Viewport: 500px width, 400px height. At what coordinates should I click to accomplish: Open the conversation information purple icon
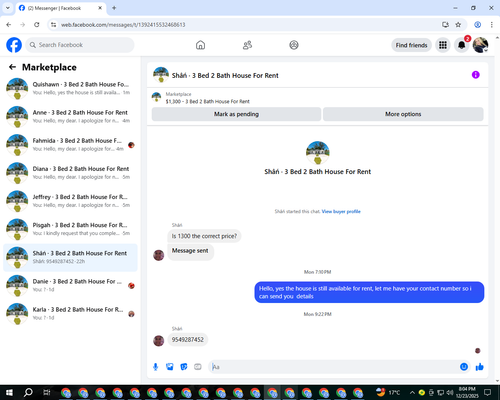click(476, 75)
